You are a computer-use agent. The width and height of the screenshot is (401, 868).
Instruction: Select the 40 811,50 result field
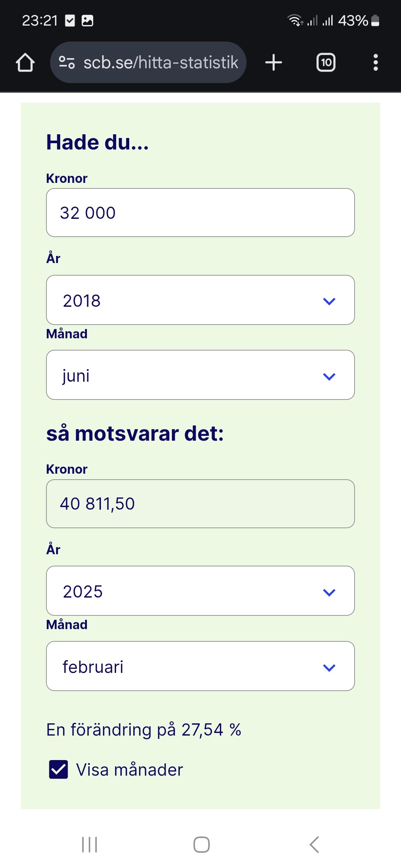coord(200,504)
